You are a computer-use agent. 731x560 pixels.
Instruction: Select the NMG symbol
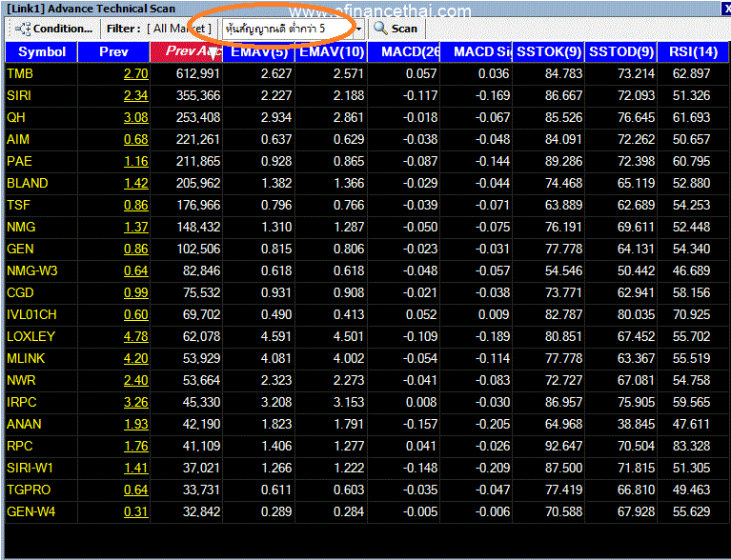(21, 227)
